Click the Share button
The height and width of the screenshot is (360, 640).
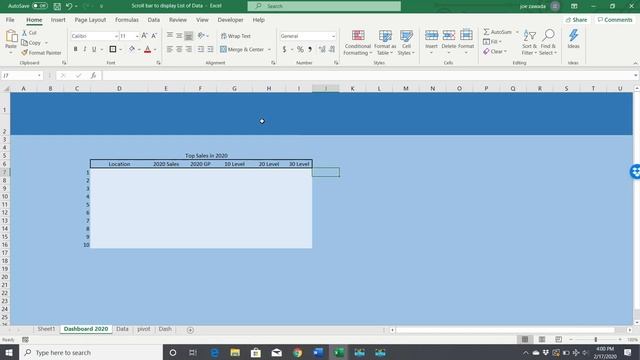(x=576, y=20)
